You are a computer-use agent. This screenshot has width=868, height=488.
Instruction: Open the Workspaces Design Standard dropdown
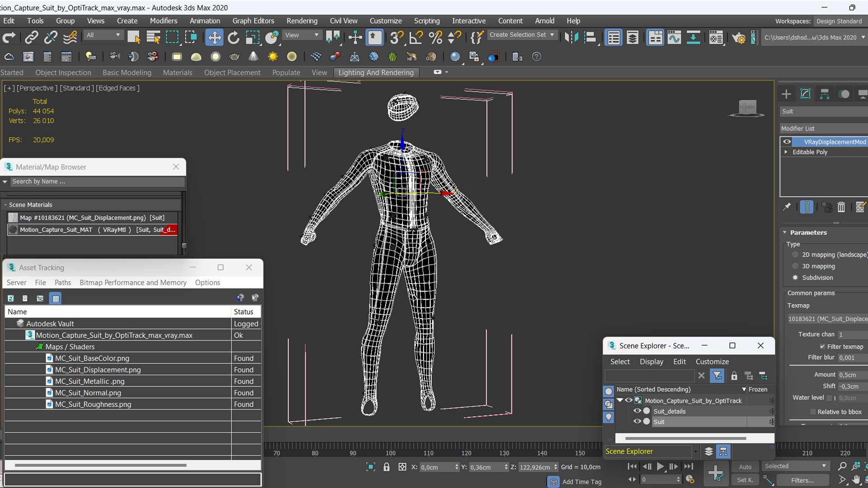pos(840,21)
